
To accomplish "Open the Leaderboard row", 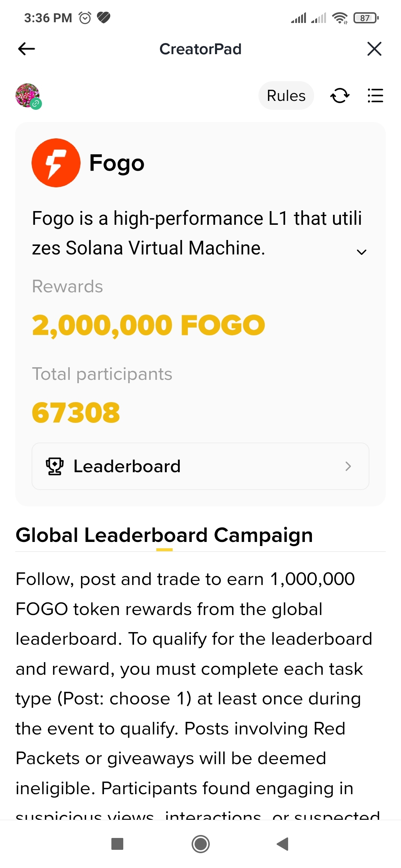I will pos(200,466).
